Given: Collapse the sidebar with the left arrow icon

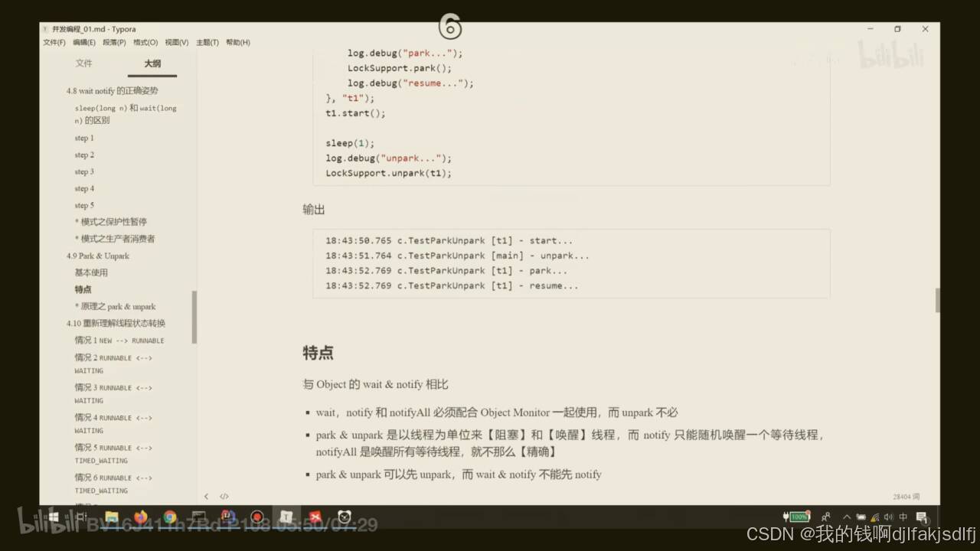Looking at the screenshot, I should [206, 496].
